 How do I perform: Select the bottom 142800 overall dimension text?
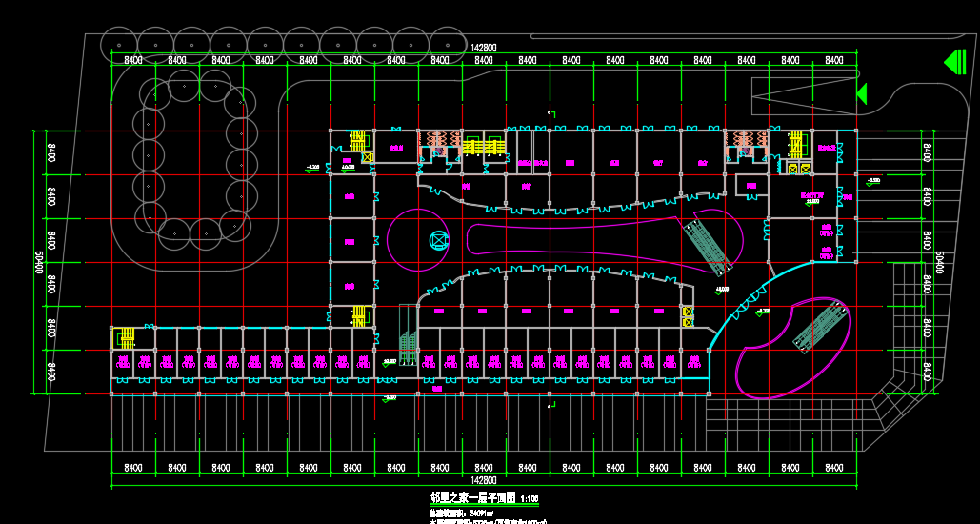(484, 482)
